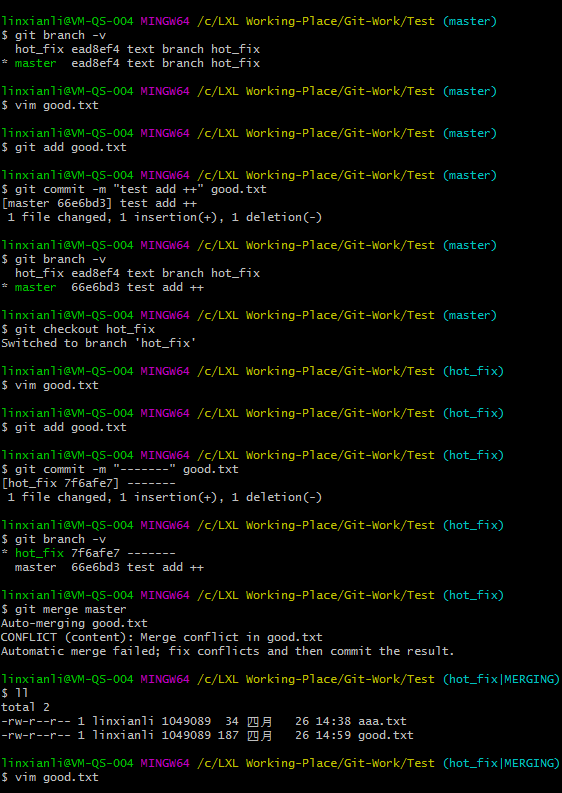Click the command 'git commit -m "-------" good.txt'
This screenshot has height=793, width=562.
click(x=126, y=469)
